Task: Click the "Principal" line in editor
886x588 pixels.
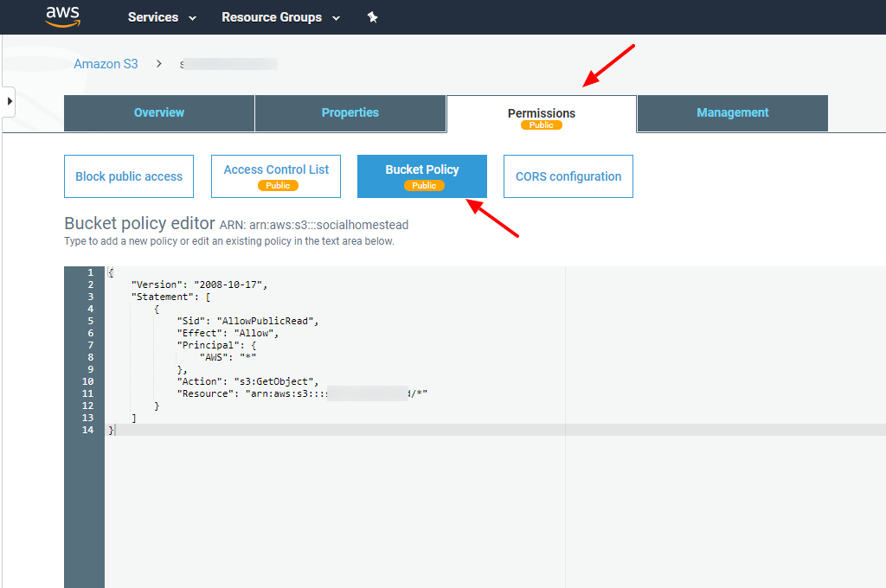Action: 216,345
